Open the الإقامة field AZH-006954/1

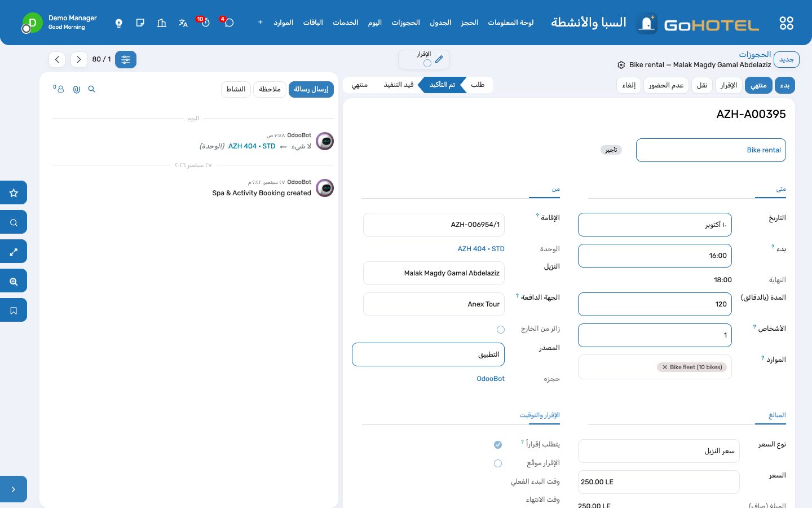coord(434,225)
